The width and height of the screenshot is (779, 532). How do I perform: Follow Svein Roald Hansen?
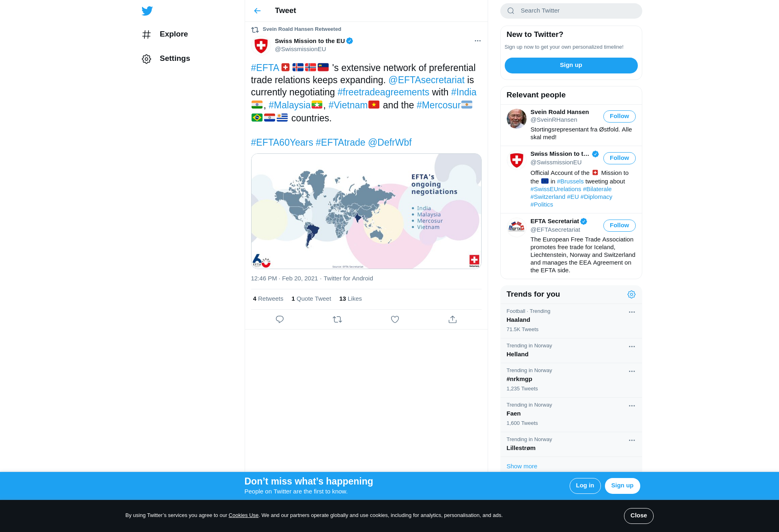point(619,116)
